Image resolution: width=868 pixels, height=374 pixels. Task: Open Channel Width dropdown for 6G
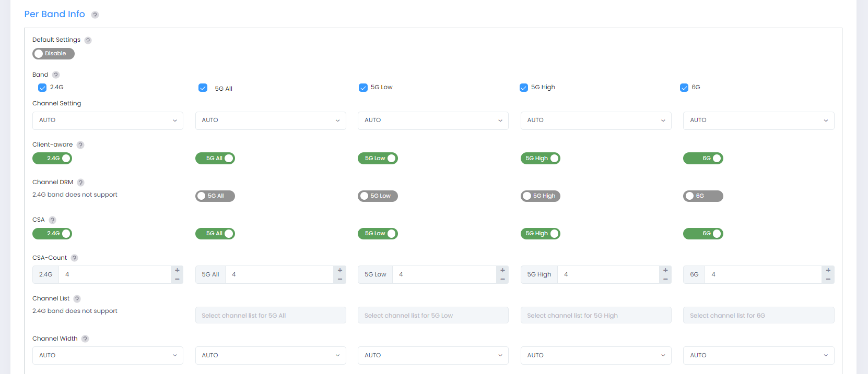click(758, 355)
